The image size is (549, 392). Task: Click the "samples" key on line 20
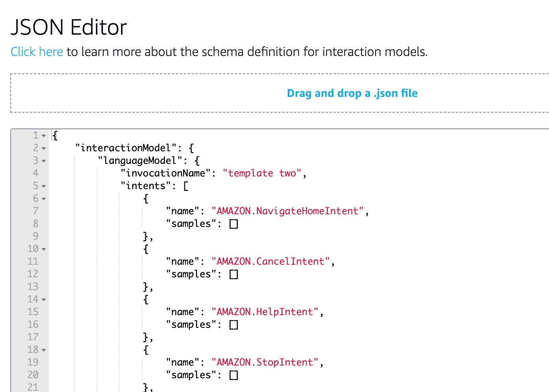pyautogui.click(x=191, y=375)
